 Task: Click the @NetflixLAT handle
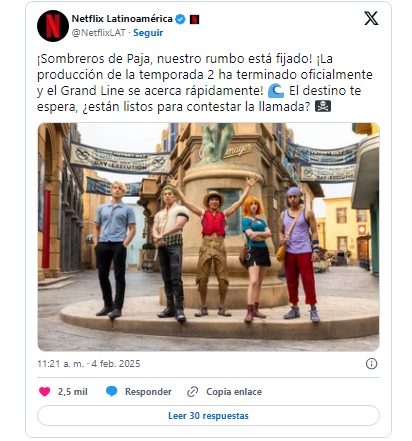click(x=99, y=33)
